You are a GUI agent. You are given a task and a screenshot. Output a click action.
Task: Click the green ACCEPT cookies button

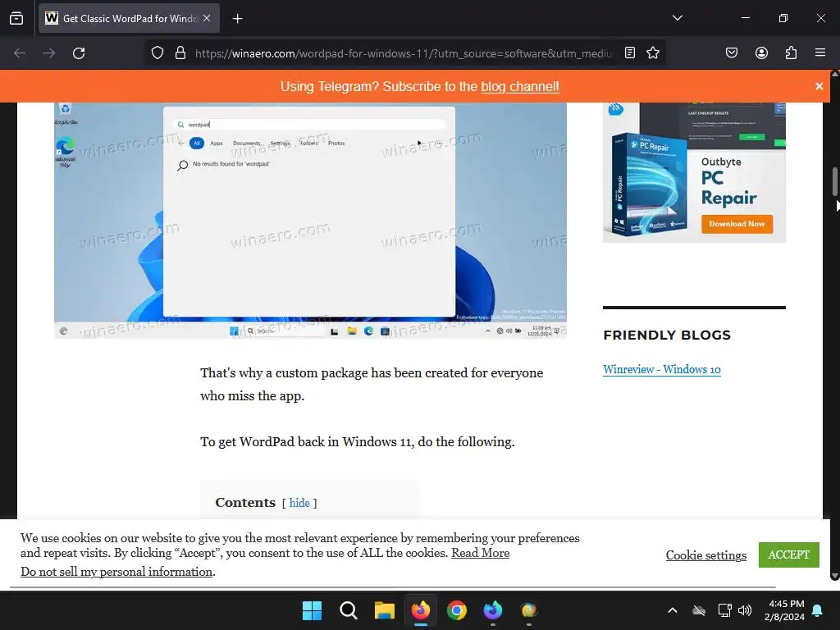click(788, 555)
